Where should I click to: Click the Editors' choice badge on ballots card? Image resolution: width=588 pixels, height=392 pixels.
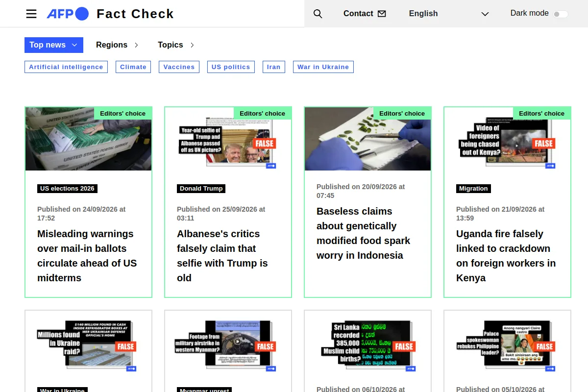[123, 113]
